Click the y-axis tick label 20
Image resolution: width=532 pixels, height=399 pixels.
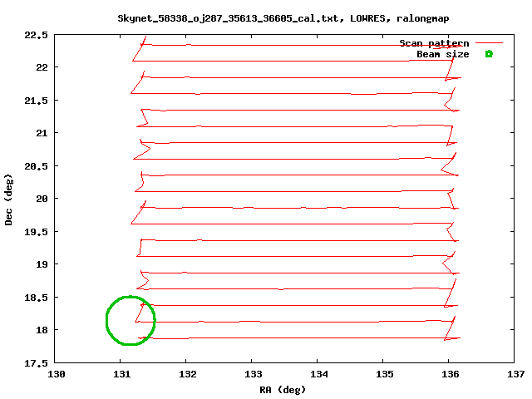42,199
